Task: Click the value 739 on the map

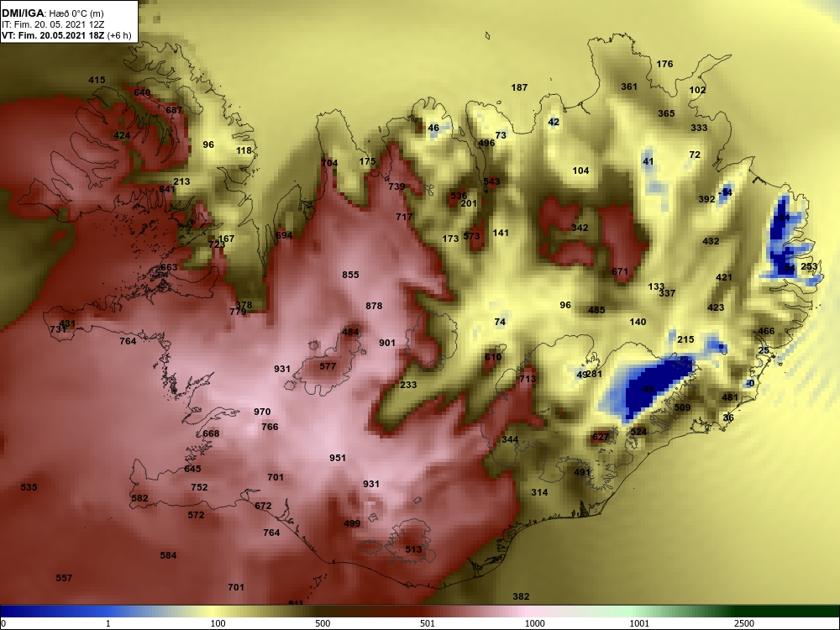Action: 396,186
